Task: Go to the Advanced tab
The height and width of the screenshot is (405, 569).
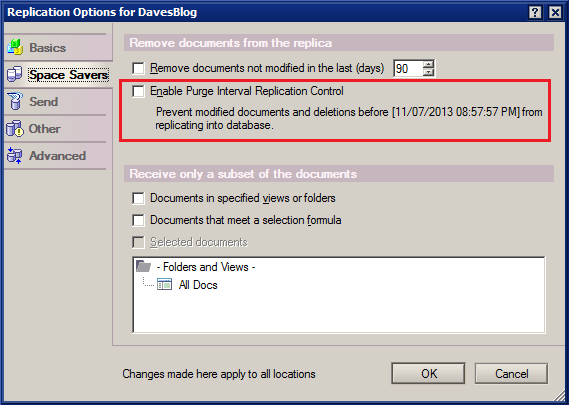Action: coord(57,156)
